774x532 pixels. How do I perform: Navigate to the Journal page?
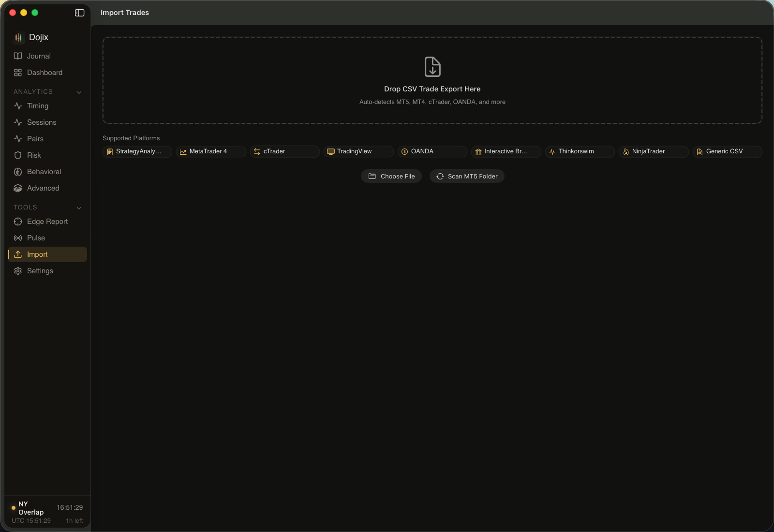[39, 56]
